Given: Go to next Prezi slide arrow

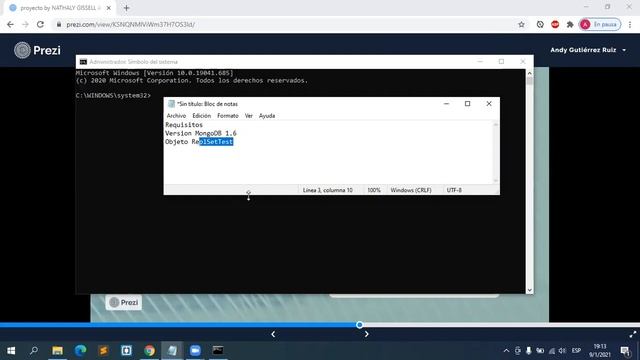Looking at the screenshot, I should click(x=367, y=334).
